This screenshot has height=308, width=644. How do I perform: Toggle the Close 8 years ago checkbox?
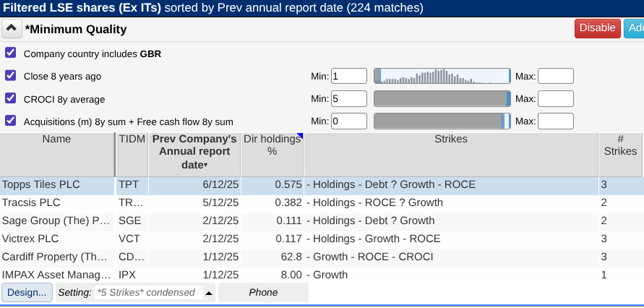(x=10, y=76)
